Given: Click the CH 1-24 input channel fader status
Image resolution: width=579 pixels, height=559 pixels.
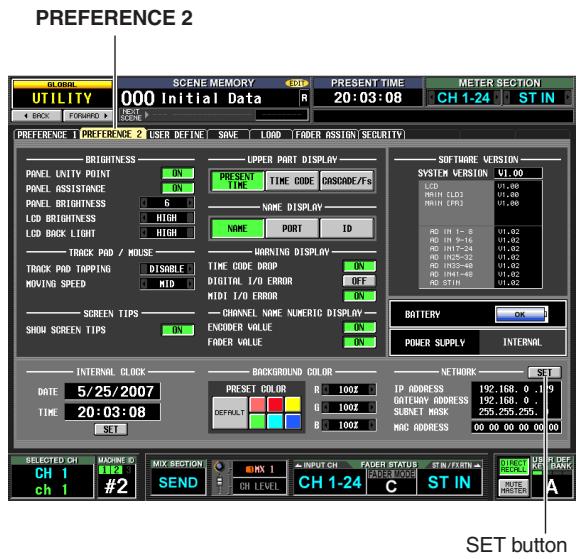Looking at the screenshot, I should pyautogui.click(x=330, y=482).
